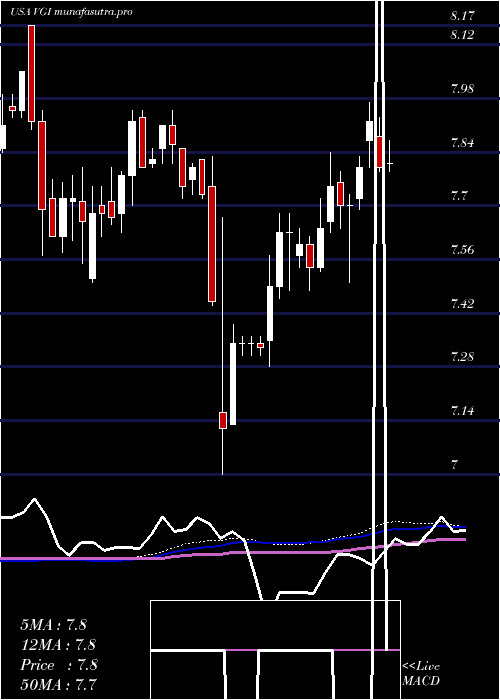Click the 7.42 price axis label
Image resolution: width=500 pixels, height=700 pixels.
462,304
